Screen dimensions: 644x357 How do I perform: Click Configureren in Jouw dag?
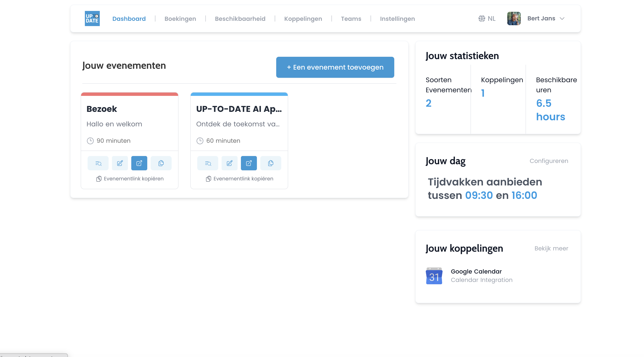point(549,161)
